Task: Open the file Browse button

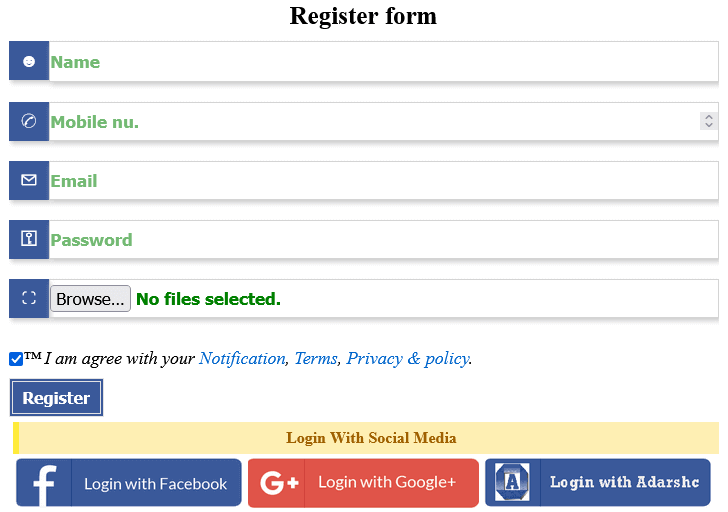Action: tap(90, 299)
